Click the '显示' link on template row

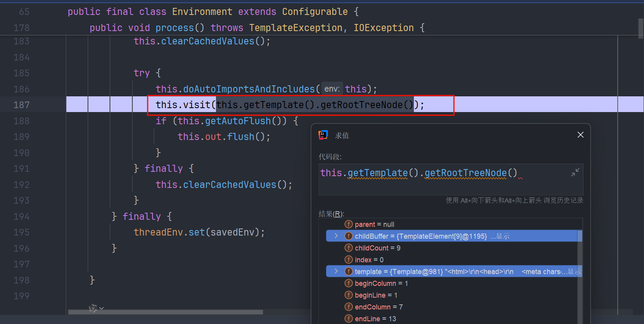point(574,272)
